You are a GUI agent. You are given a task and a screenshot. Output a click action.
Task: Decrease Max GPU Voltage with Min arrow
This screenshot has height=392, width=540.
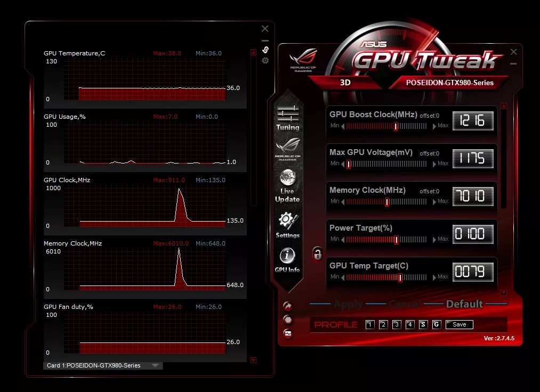click(x=343, y=164)
